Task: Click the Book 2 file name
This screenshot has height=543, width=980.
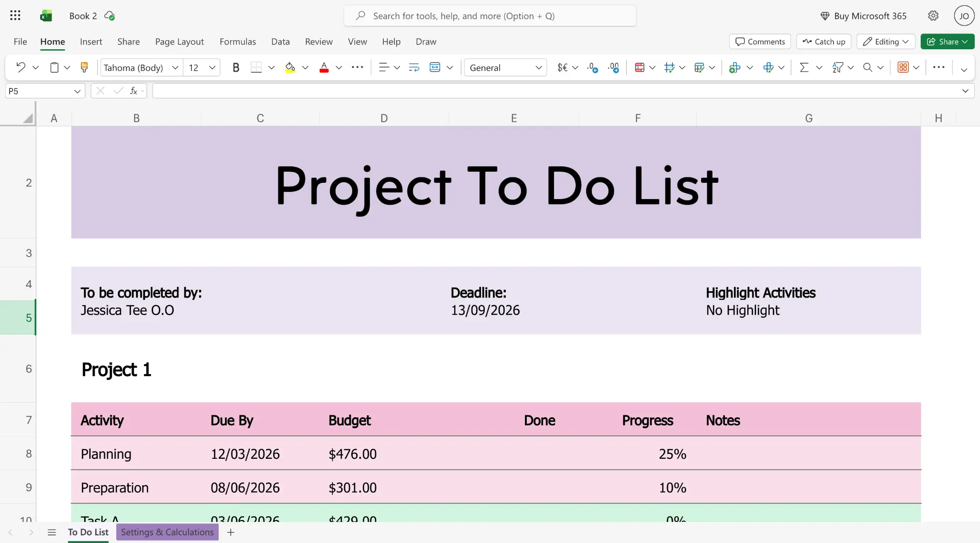Action: point(83,16)
